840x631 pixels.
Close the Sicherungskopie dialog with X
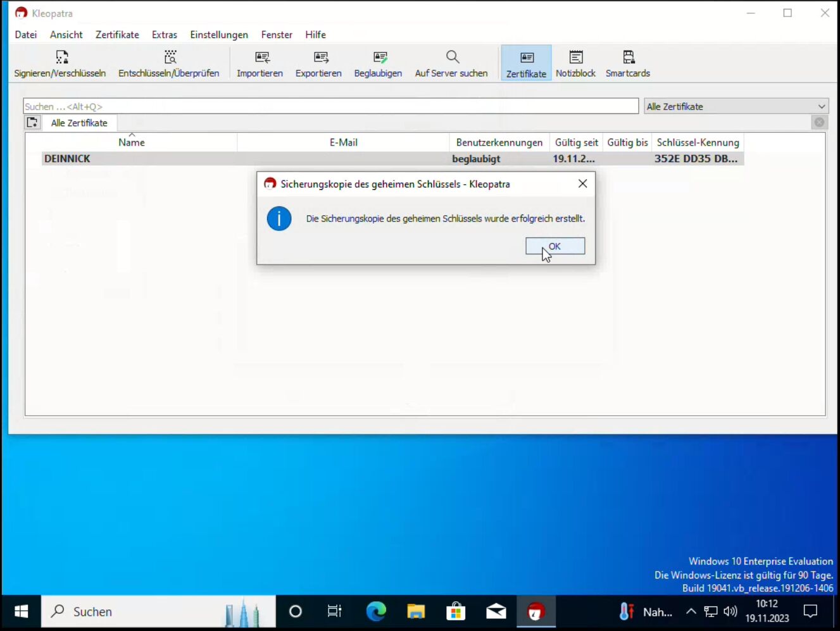pos(582,184)
